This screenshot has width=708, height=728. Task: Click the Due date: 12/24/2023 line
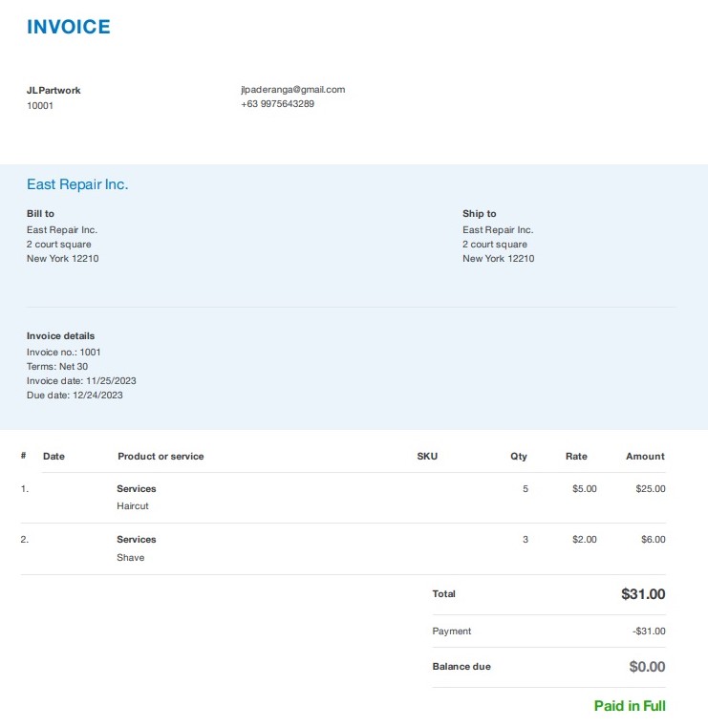pos(75,395)
